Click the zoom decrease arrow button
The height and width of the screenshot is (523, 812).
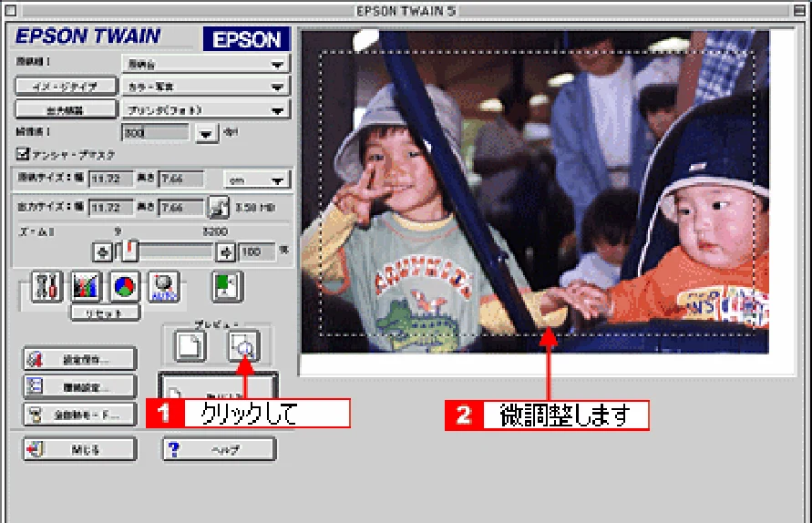click(103, 252)
